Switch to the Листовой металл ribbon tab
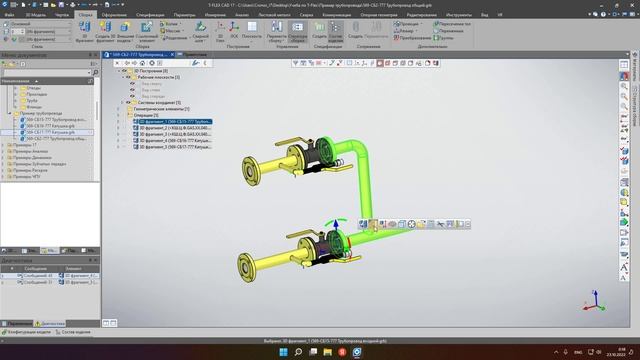Viewport: 640px width, 360px height. [x=274, y=15]
